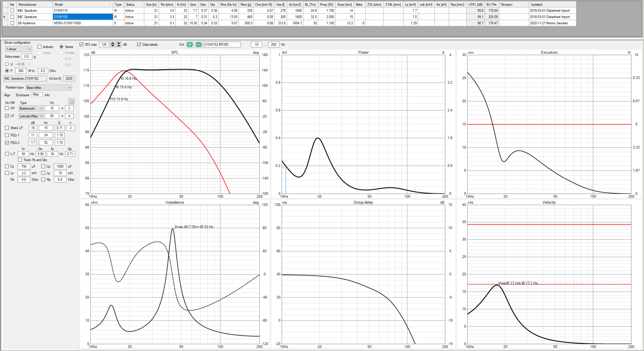The height and width of the screenshot is (351, 644).
Task: Open the Info tab
Action: point(47,95)
